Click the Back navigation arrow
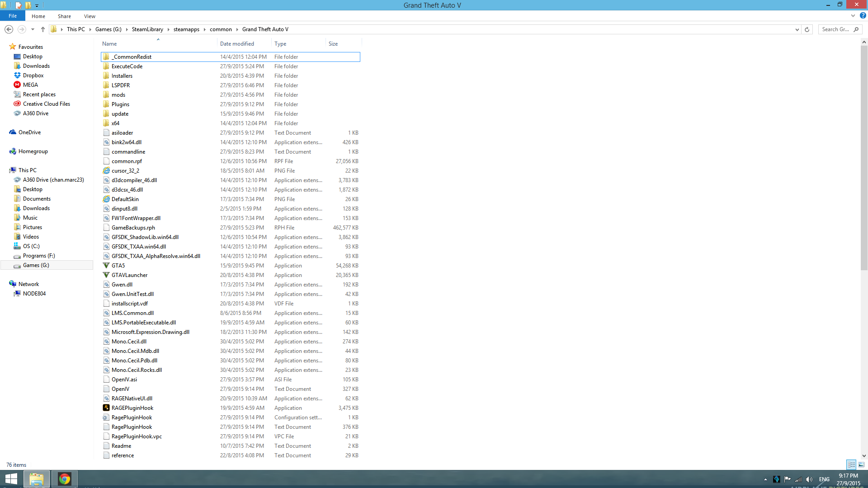The height and width of the screenshot is (488, 868). [9, 29]
